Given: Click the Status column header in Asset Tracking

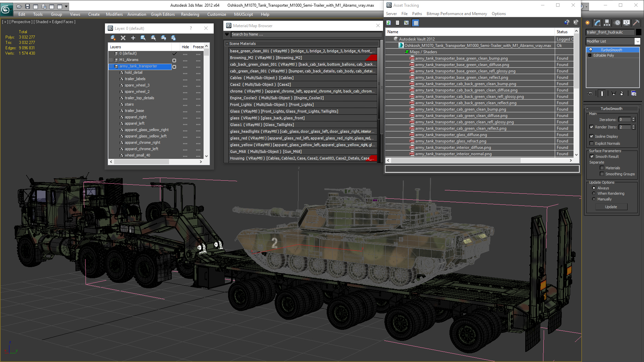Looking at the screenshot, I should 564,32.
